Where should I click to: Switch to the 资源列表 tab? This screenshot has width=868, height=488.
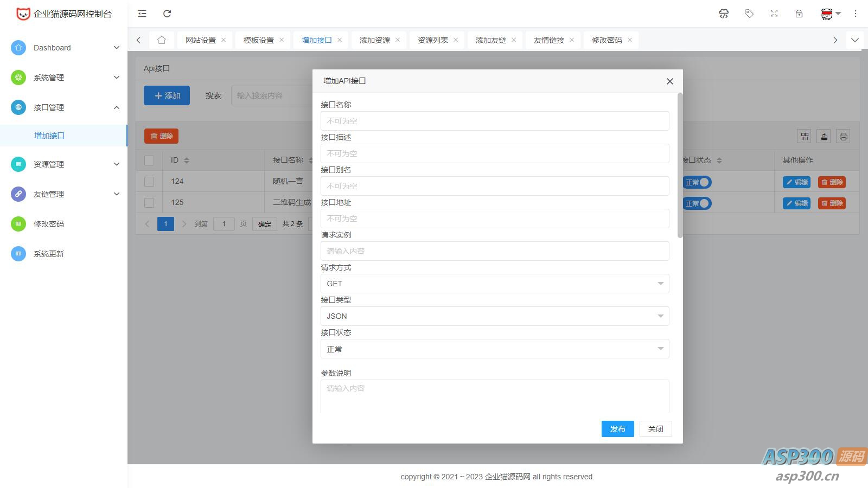click(432, 39)
